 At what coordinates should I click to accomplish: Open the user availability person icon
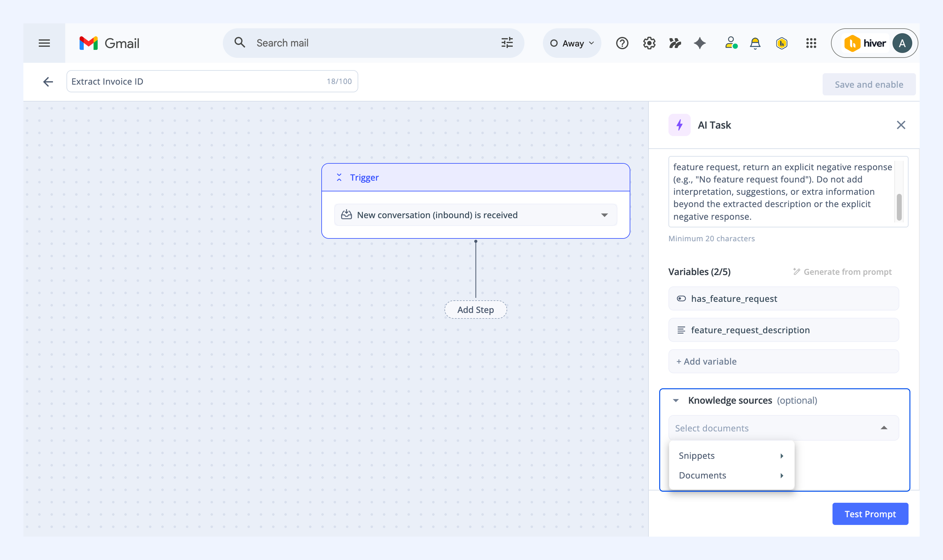[x=731, y=43]
